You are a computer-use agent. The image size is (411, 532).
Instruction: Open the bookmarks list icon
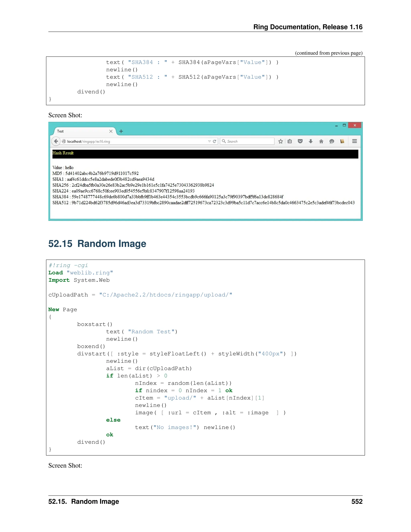pyautogui.click(x=290, y=141)
